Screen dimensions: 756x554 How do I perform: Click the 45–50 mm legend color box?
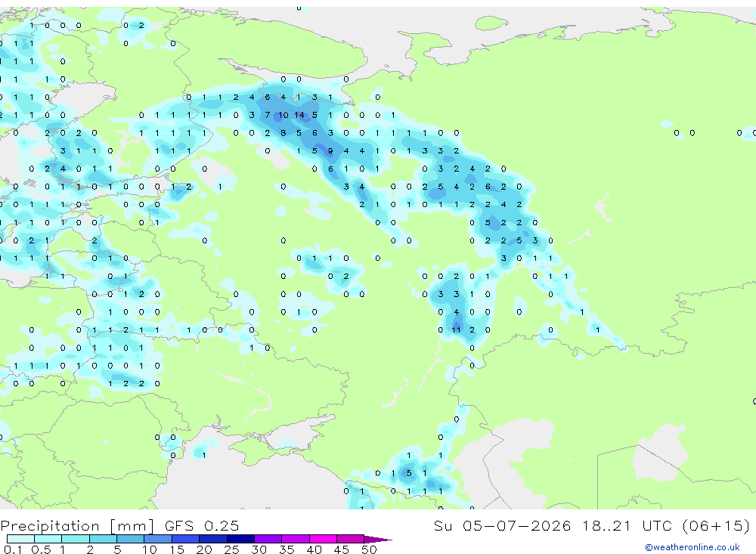350,539
